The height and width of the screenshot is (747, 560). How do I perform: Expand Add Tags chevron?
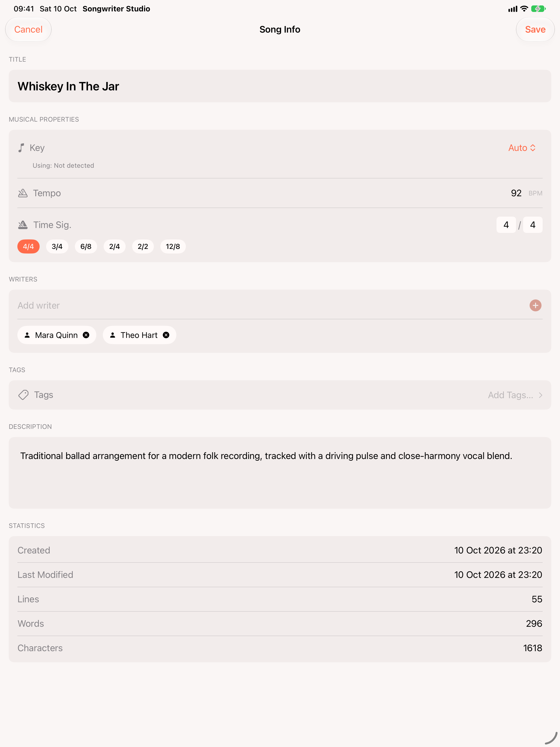[540, 395]
